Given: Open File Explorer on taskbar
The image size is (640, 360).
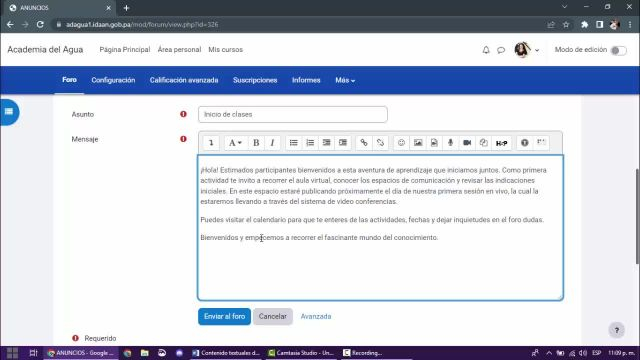Looking at the screenshot, I should (x=144, y=353).
